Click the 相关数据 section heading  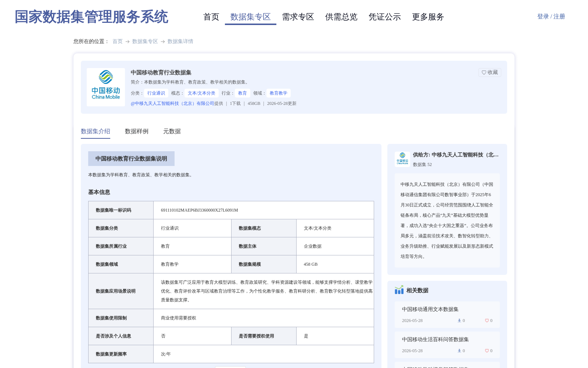click(417, 290)
